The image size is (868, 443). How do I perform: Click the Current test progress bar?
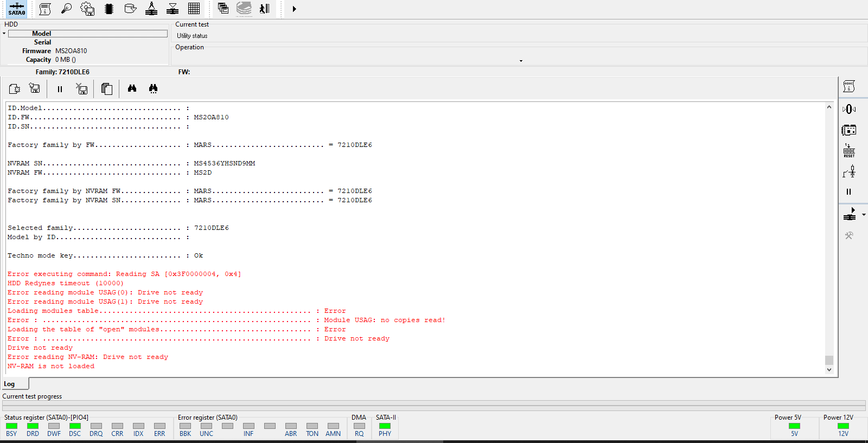[x=433, y=406]
